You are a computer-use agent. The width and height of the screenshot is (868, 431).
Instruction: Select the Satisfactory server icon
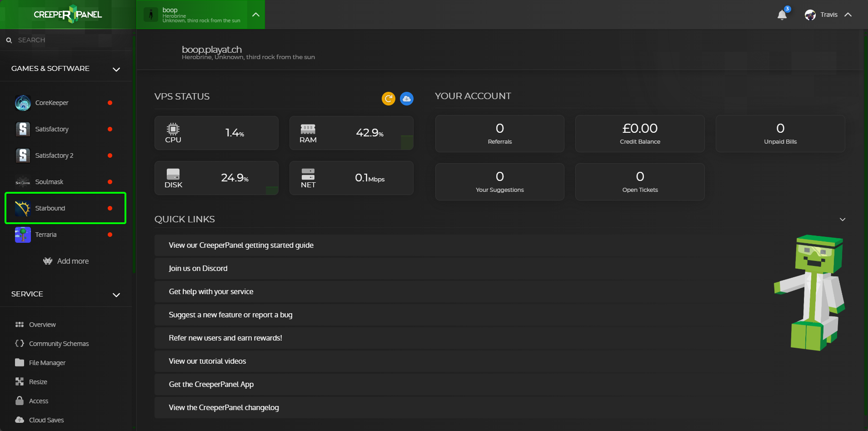coord(23,129)
